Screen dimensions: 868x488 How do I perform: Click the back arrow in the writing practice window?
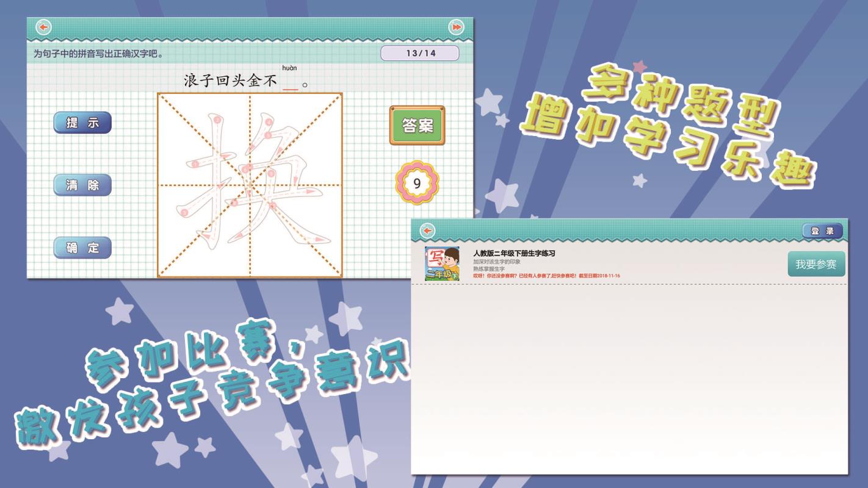pyautogui.click(x=43, y=27)
